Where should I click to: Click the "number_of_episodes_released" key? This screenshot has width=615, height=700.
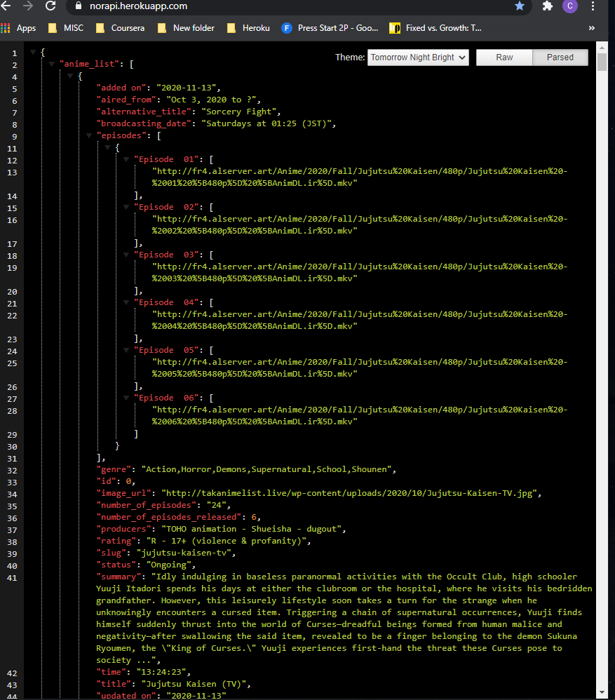coord(169,517)
